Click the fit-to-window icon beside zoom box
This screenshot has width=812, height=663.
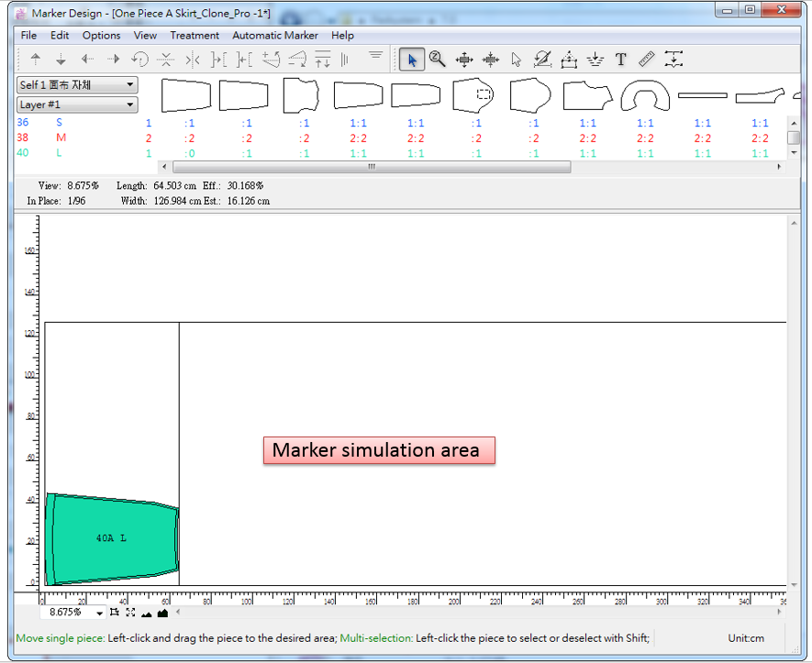[130, 613]
